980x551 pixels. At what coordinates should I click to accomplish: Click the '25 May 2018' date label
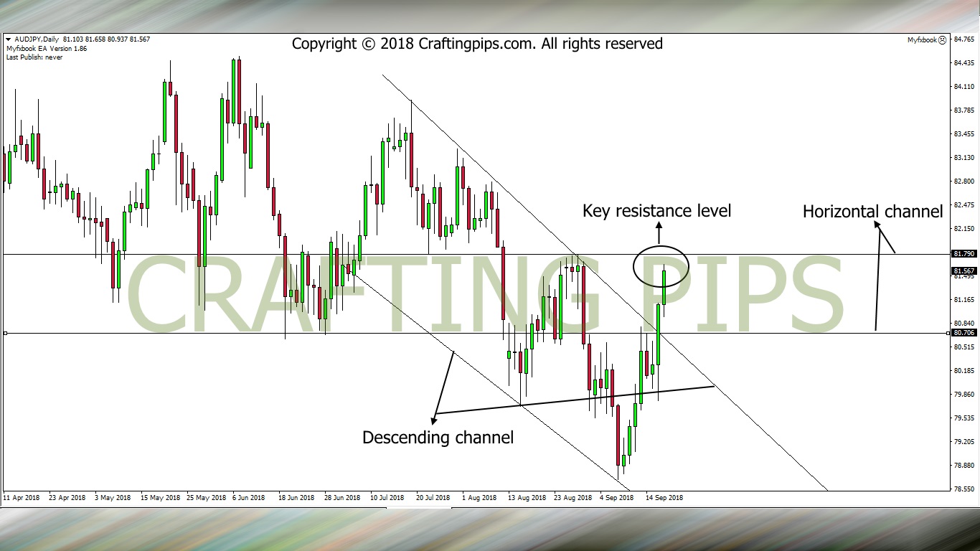(x=205, y=497)
